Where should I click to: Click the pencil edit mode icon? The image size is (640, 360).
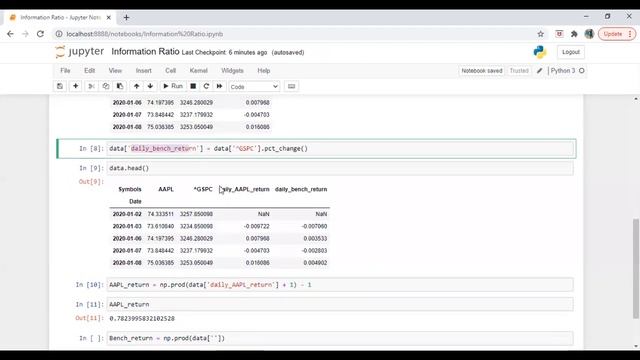(540, 71)
